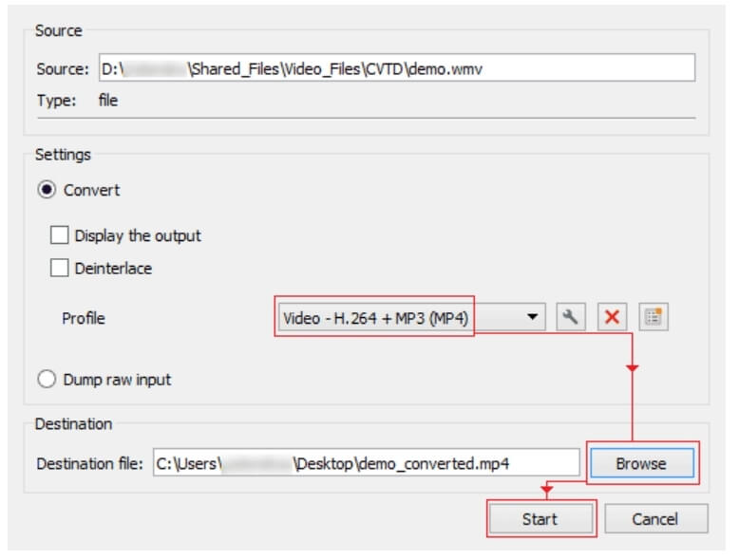This screenshot has height=560, width=739.
Task: Click the Destination file text field
Action: click(367, 462)
